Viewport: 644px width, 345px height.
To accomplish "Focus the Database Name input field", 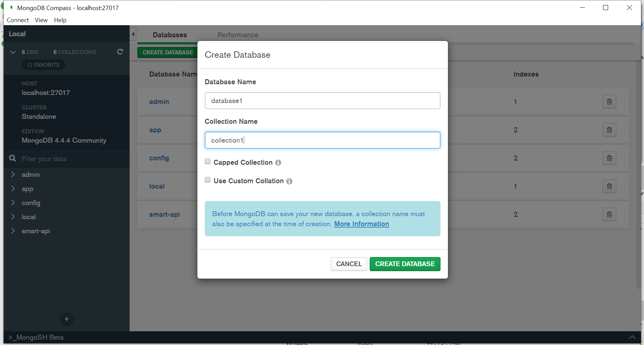I will coord(322,101).
